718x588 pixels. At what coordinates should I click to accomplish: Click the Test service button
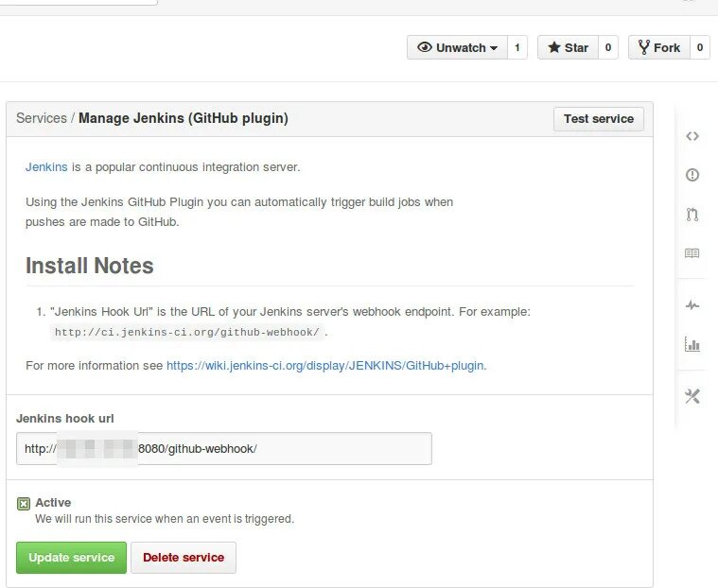[599, 119]
